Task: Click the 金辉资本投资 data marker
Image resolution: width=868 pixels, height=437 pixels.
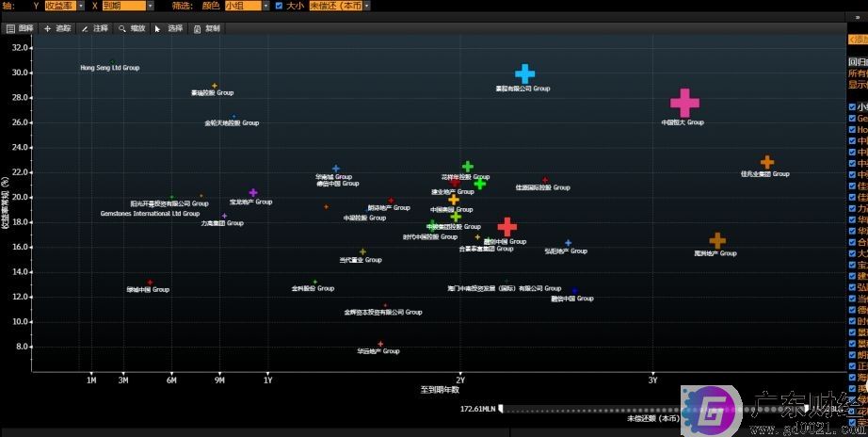Action: pos(385,305)
